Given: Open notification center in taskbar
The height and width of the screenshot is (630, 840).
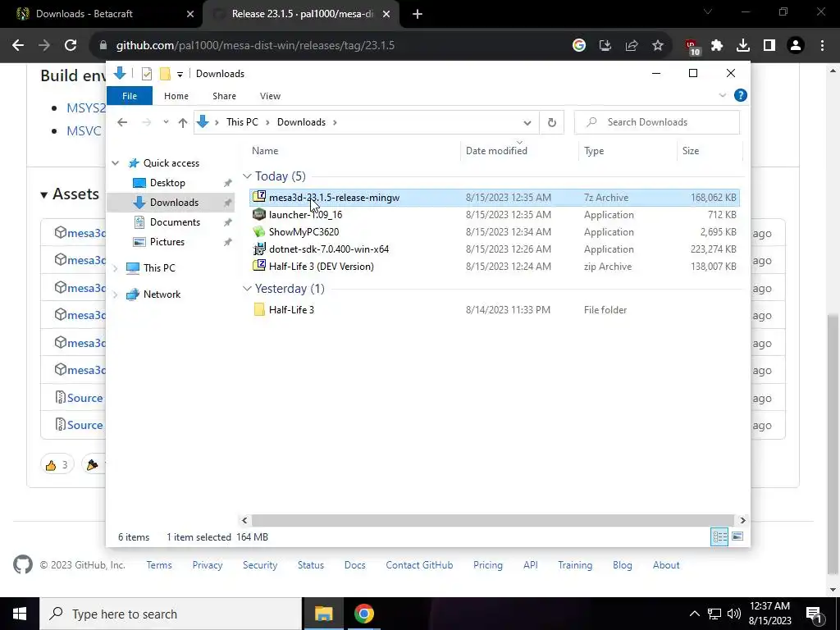Looking at the screenshot, I should 813,614.
